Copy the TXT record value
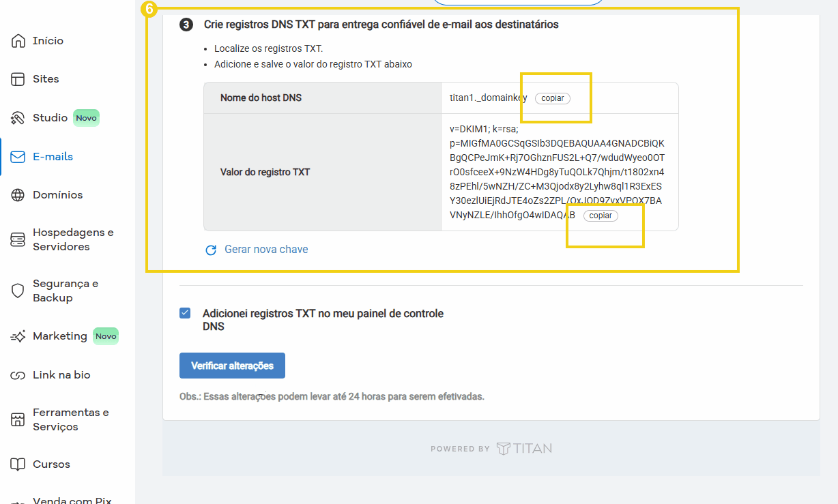Screen dimensions: 838x504 [x=600, y=215]
